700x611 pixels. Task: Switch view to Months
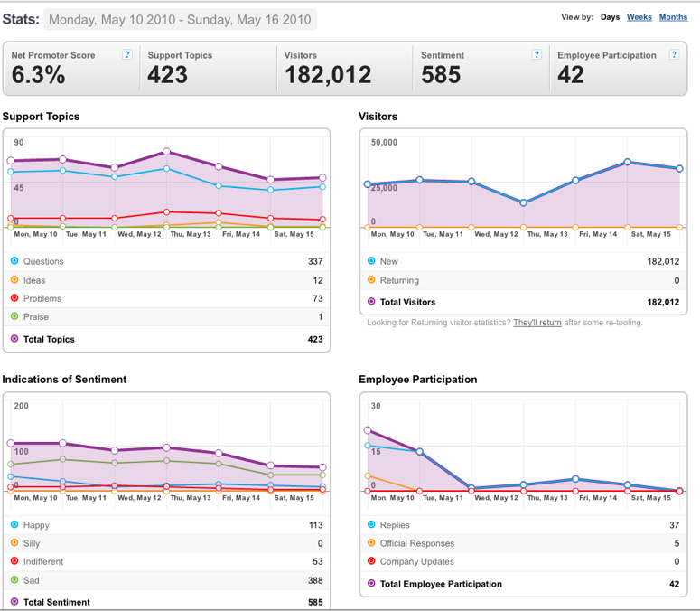tap(673, 17)
